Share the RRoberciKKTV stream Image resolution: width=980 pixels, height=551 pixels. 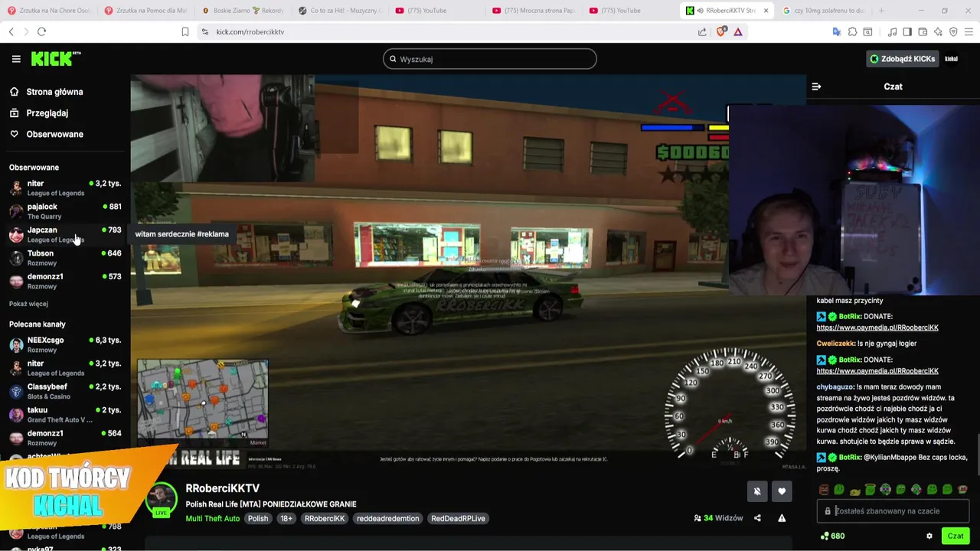(757, 518)
